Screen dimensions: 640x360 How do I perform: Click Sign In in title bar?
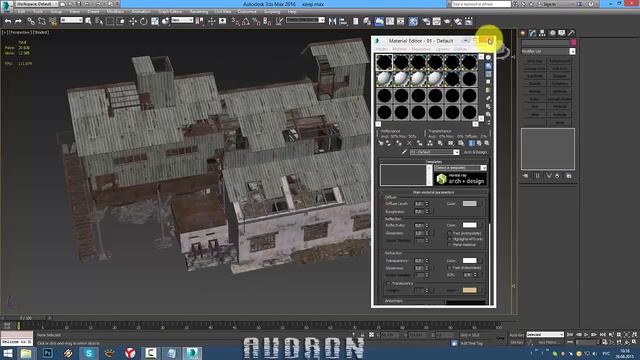click(x=550, y=4)
